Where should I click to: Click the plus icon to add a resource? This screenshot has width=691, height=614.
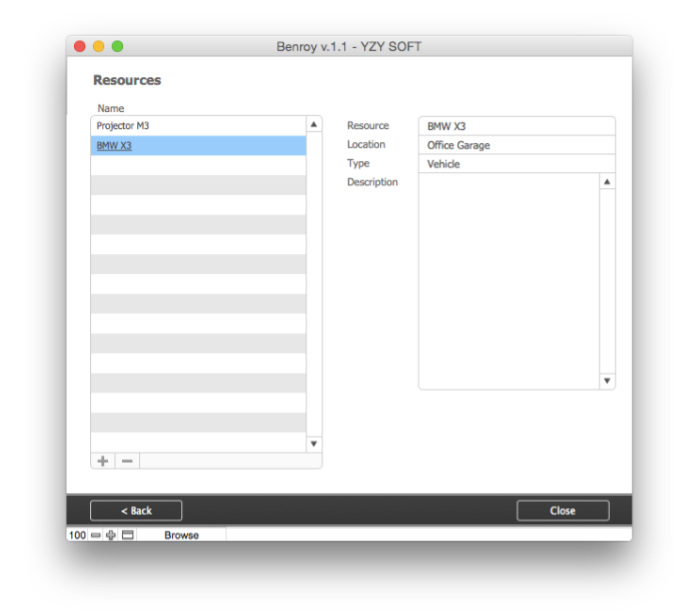[103, 460]
